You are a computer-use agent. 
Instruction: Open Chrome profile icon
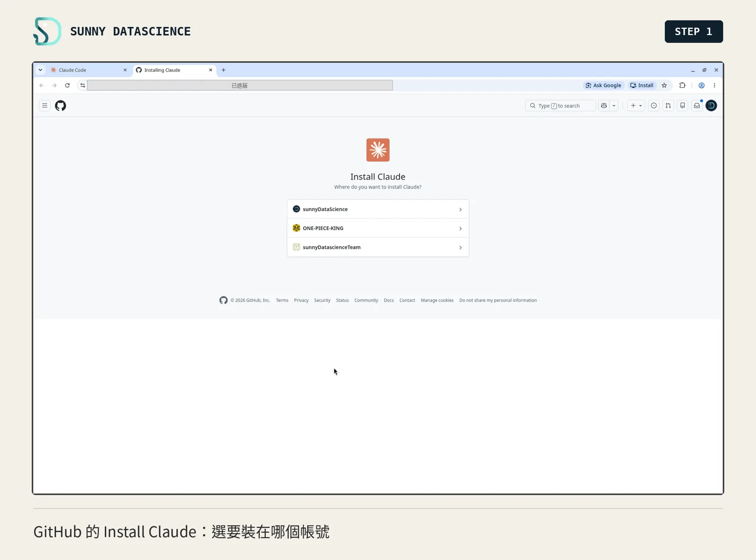[702, 86]
